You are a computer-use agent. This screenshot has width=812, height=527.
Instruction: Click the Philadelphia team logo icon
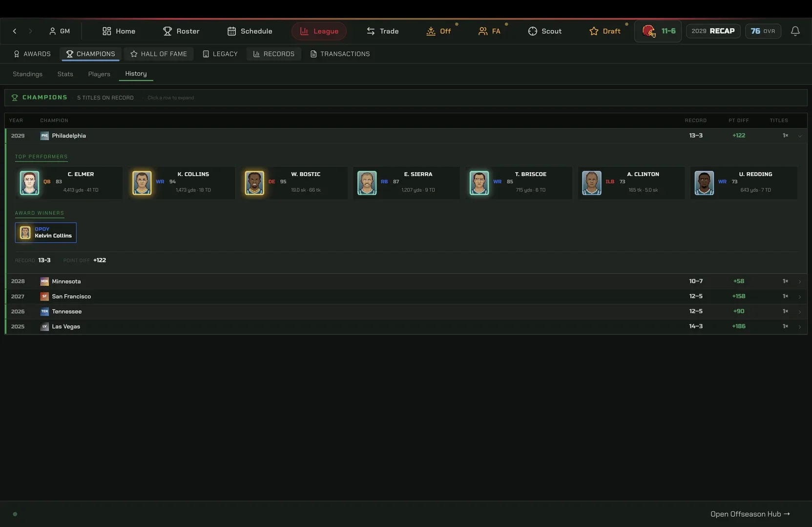tap(44, 136)
